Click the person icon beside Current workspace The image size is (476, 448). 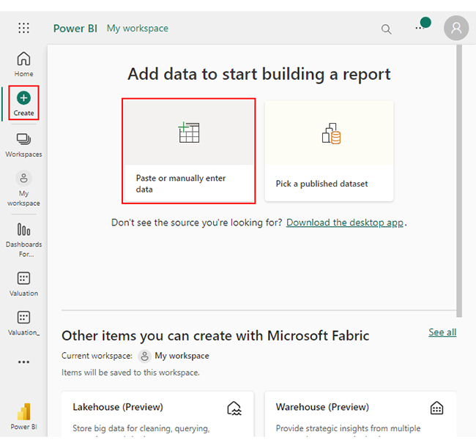click(145, 356)
